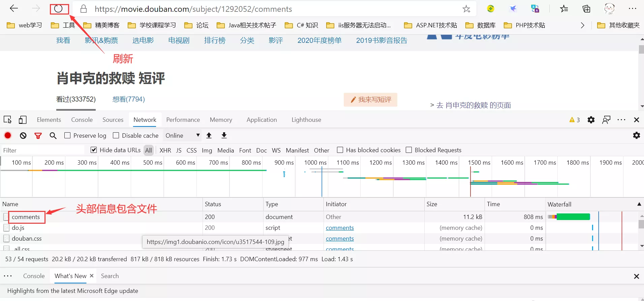Toggle the network filter funnel

point(38,136)
